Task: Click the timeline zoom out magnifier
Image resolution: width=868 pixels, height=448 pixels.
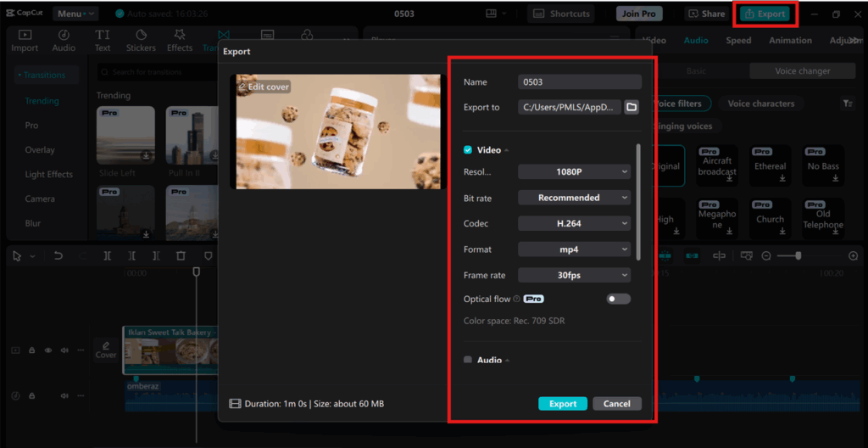Action: point(766,255)
